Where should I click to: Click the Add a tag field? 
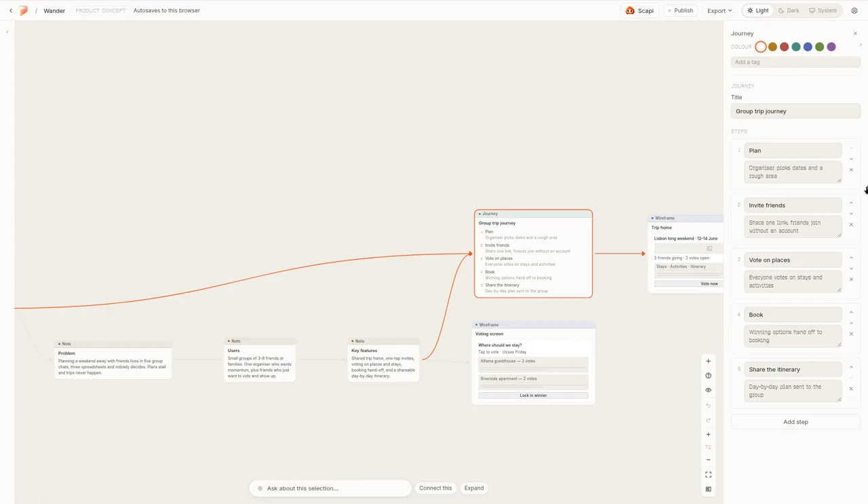coord(795,62)
